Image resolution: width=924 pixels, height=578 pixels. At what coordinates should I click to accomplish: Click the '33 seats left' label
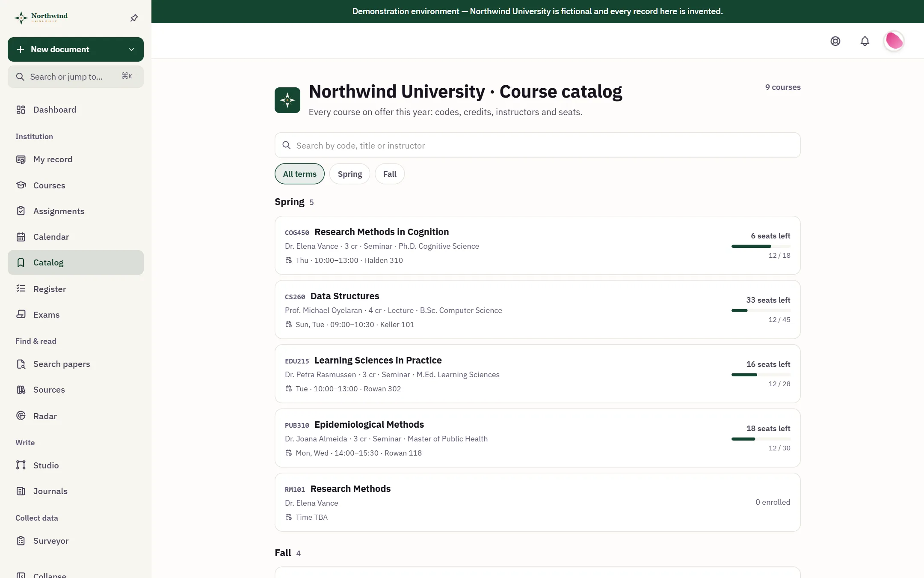[x=768, y=300]
